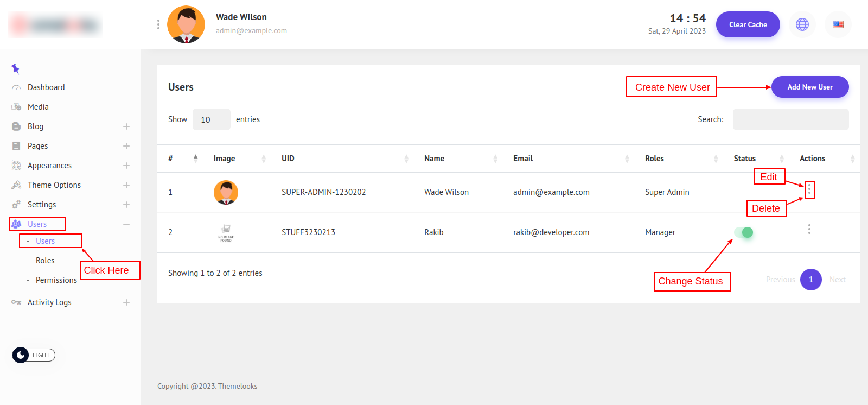This screenshot has height=405, width=868.
Task: Expand the Theme Options submenu
Action: 126,185
